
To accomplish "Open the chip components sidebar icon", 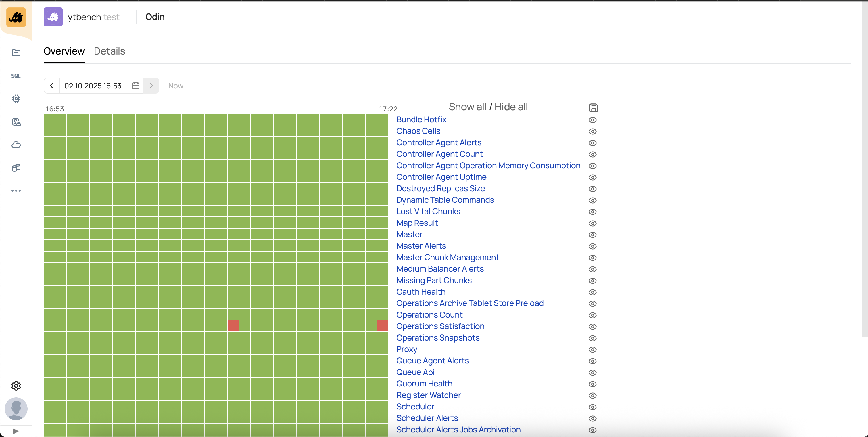I will [x=16, y=99].
